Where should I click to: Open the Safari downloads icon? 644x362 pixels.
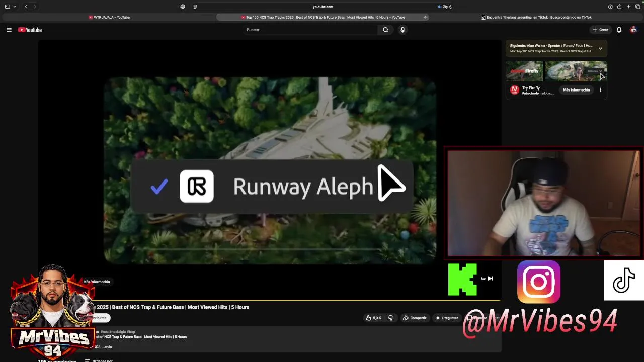pos(610,7)
